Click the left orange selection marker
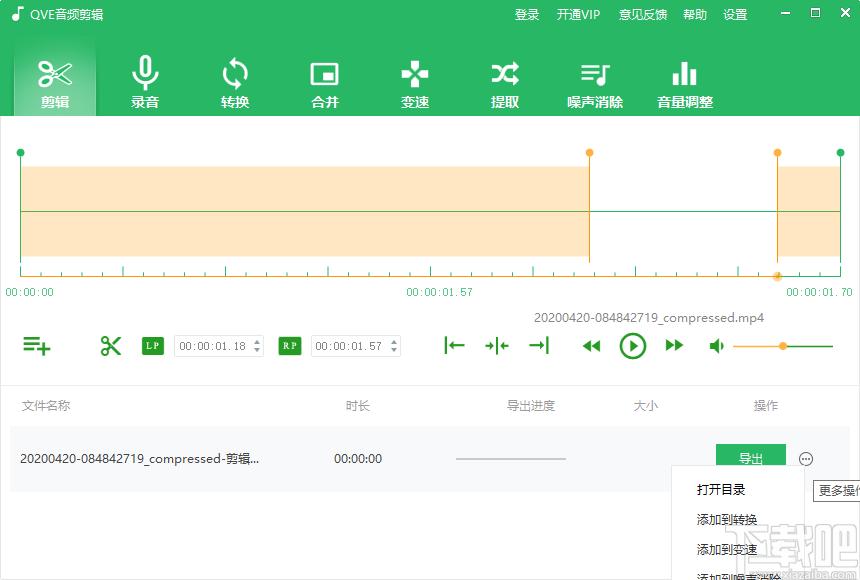 [590, 153]
